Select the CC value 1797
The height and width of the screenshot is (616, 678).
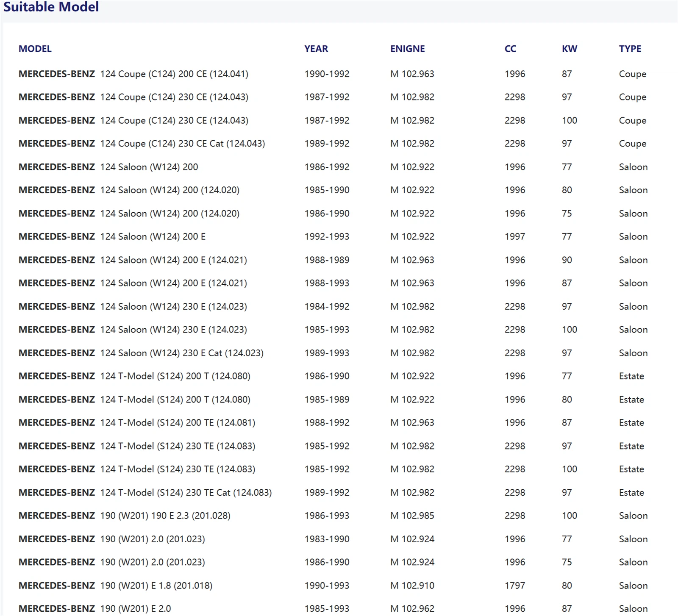coord(515,585)
